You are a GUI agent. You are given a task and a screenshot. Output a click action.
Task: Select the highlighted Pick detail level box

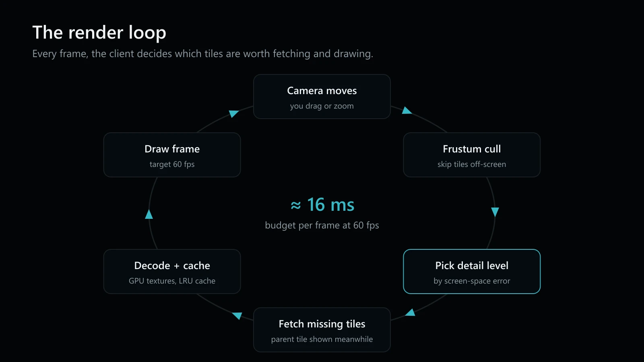coord(472,271)
